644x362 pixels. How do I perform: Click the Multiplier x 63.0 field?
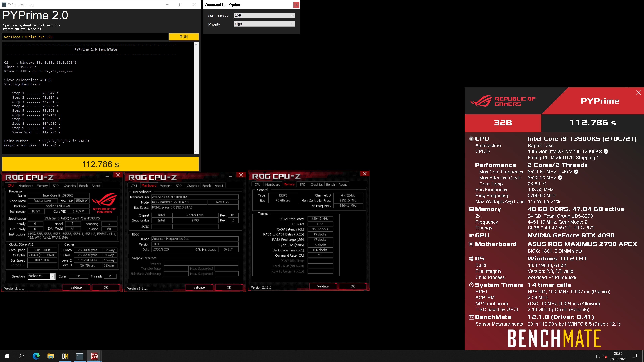[x=42, y=255]
